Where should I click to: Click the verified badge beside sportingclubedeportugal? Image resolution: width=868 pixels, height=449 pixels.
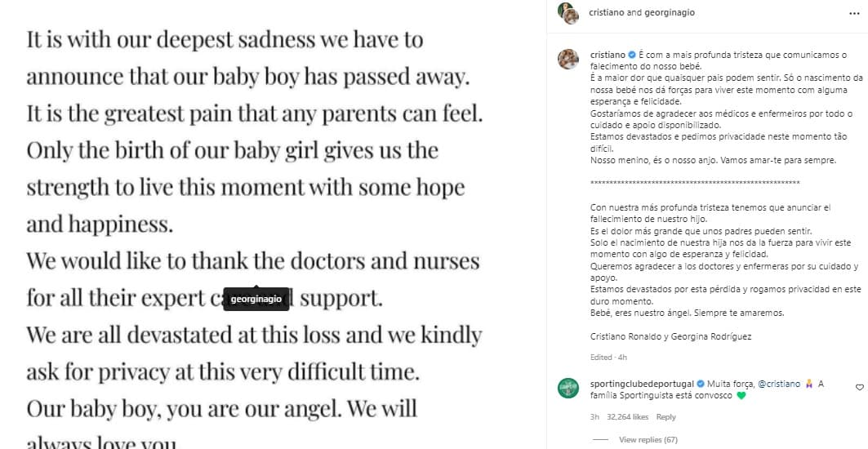click(700, 383)
